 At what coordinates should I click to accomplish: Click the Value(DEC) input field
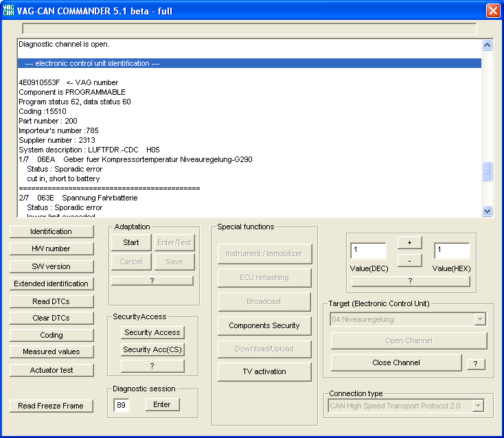[368, 251]
